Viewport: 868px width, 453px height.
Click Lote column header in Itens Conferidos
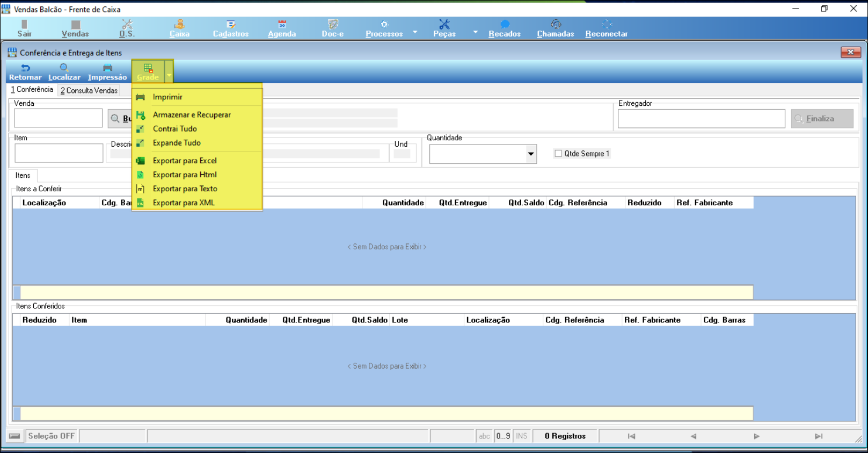426,320
